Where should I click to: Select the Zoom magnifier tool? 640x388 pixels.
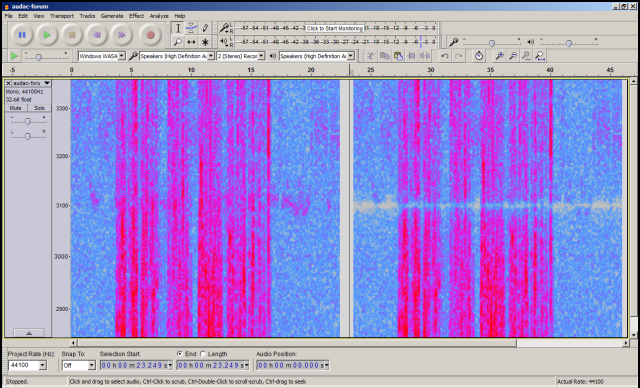[x=178, y=42]
